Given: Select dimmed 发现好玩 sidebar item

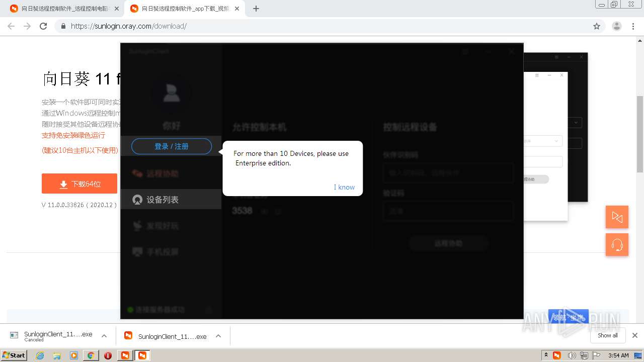Looking at the screenshot, I should 171,226.
